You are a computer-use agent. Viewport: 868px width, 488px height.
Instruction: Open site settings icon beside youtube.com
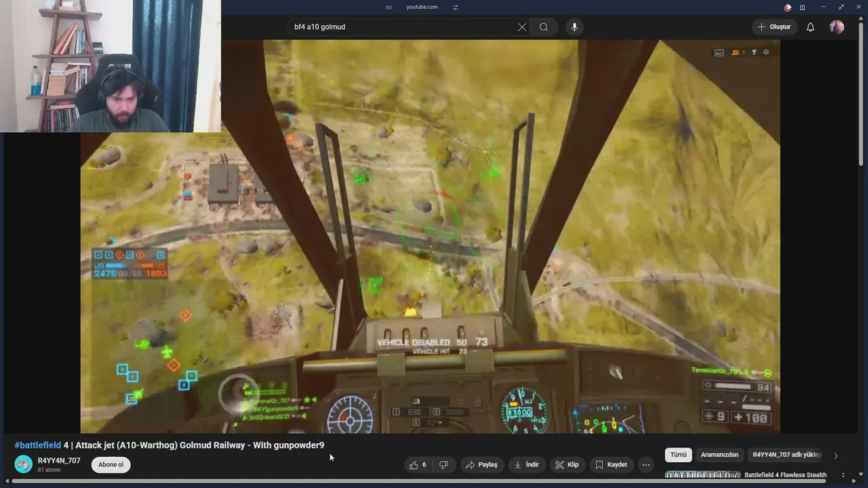[456, 7]
